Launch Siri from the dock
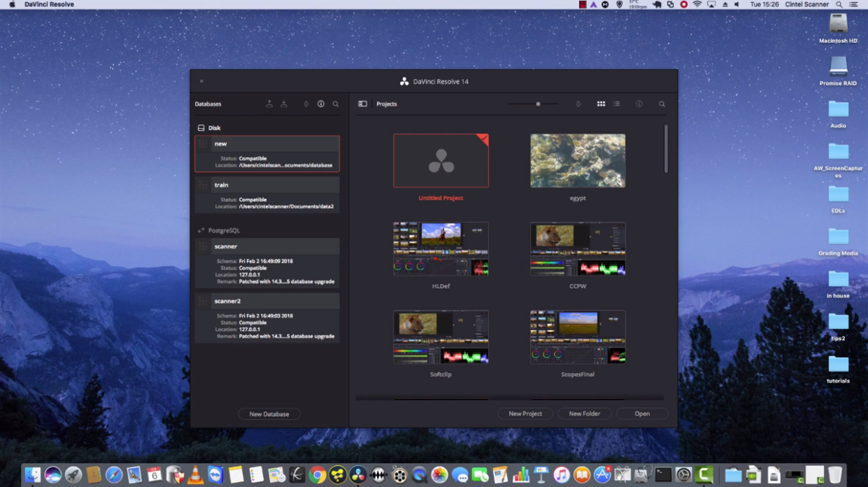Image resolution: width=868 pixels, height=487 pixels. click(53, 475)
